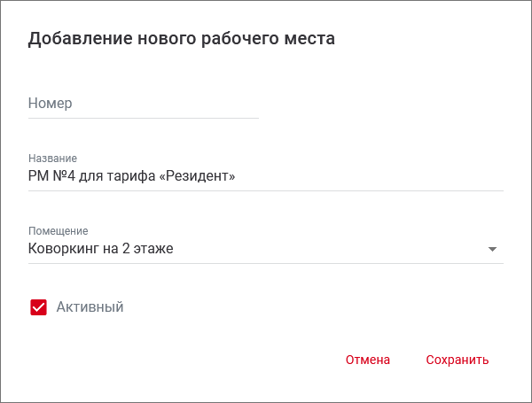Viewport: 532px width, 403px height.
Task: Open the Помещение dropdown
Action: [x=257, y=249]
